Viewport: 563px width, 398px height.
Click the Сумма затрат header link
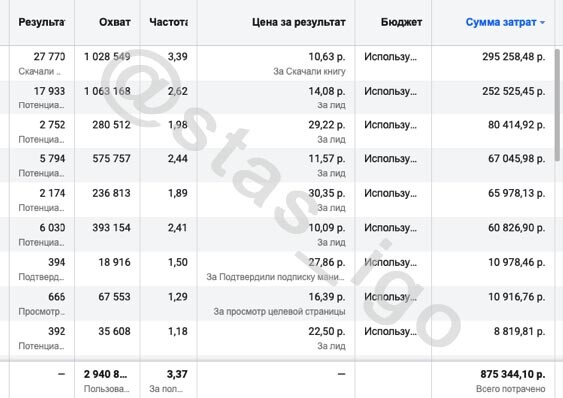click(x=501, y=22)
